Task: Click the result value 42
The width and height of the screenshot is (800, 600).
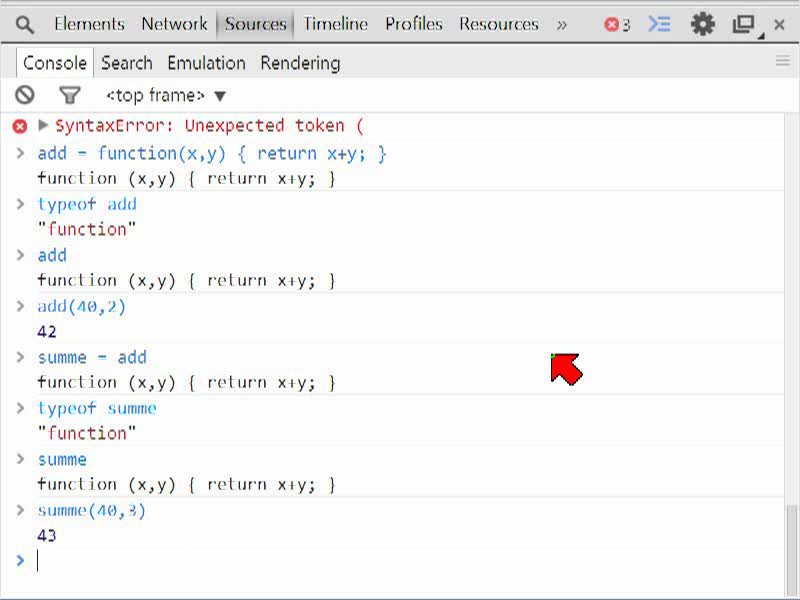Action: pos(47,332)
